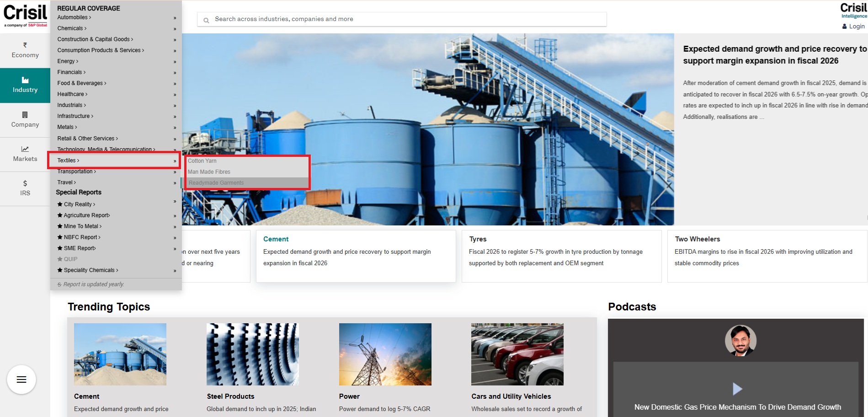Screen dimensions: 868x417
Task: Open NBFC Report special report
Action: coord(80,237)
